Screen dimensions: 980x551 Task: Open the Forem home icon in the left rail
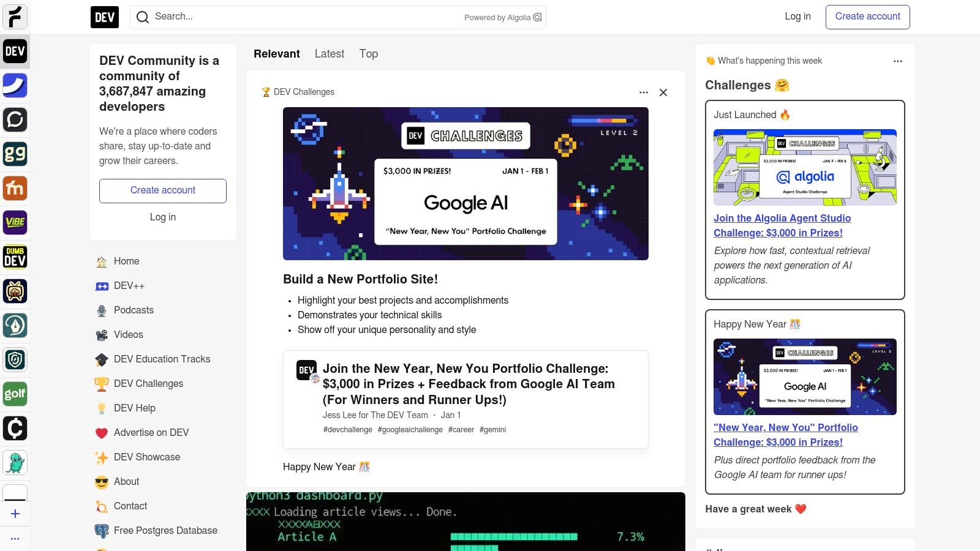pos(15,17)
